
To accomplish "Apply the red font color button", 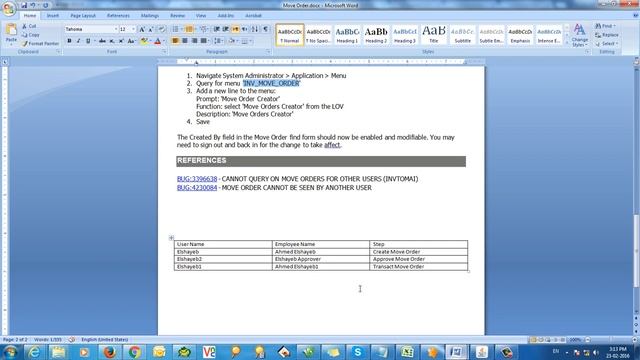I will pos(158,41).
